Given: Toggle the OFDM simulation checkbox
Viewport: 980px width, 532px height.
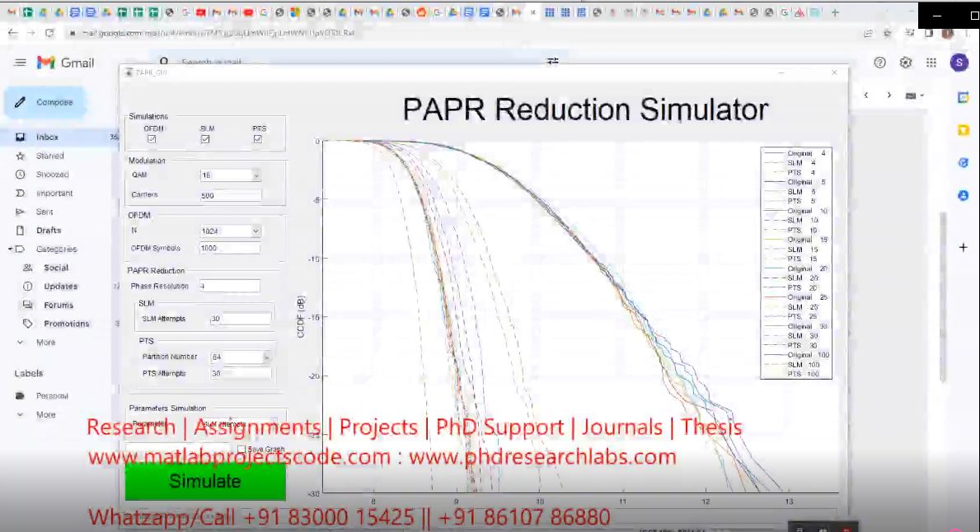Looking at the screenshot, I should pyautogui.click(x=152, y=139).
